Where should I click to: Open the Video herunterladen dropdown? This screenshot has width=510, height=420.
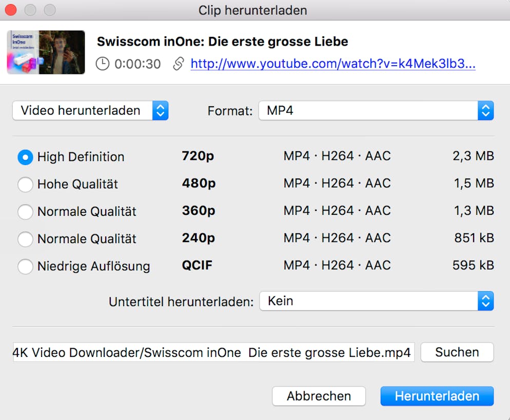[x=90, y=111]
